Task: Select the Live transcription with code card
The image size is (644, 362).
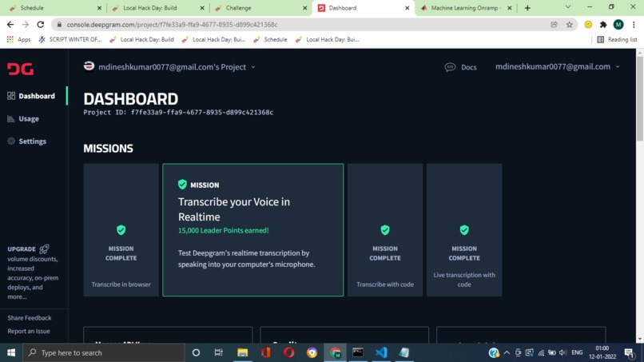Action: tap(464, 229)
